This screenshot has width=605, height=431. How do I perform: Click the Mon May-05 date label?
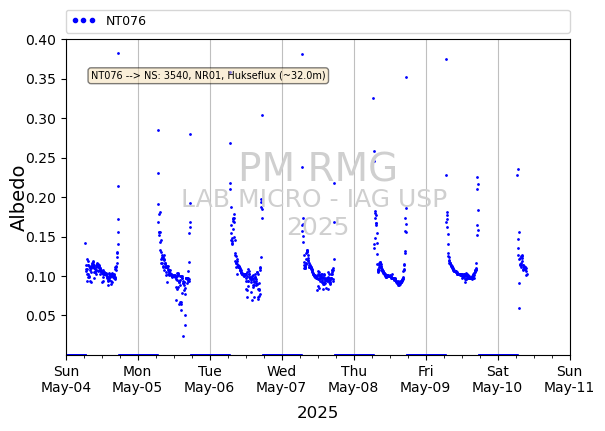click(x=137, y=379)
